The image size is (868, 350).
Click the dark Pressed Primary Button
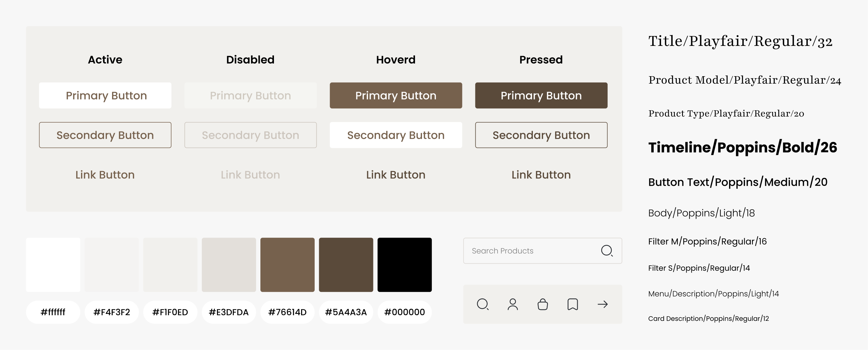click(541, 95)
